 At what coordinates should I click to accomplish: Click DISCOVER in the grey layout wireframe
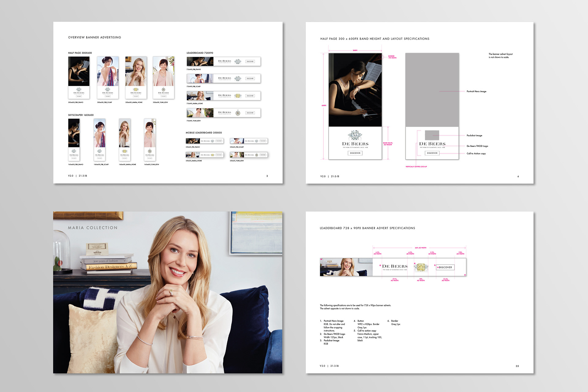[x=432, y=153]
